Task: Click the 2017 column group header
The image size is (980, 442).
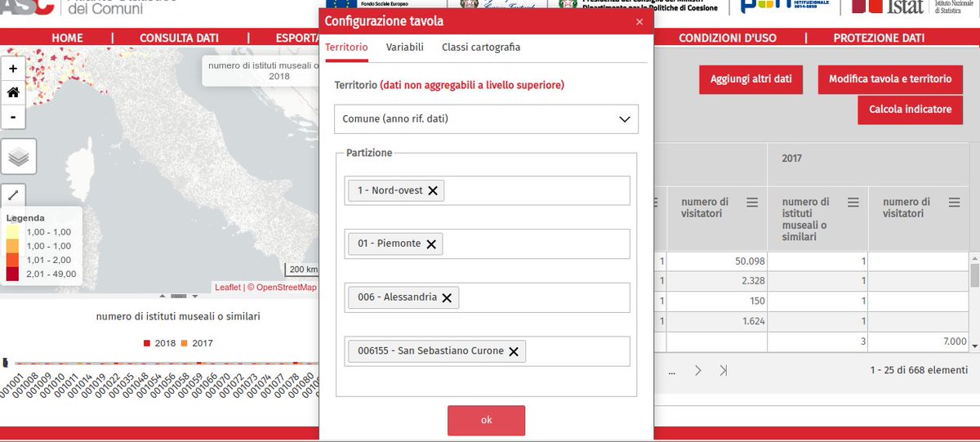Action: [x=868, y=164]
